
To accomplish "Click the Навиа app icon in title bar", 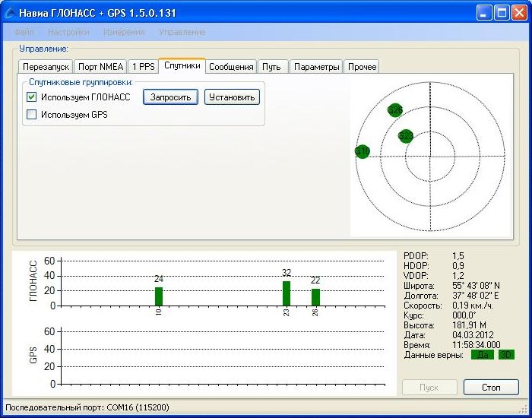I will (x=9, y=13).
